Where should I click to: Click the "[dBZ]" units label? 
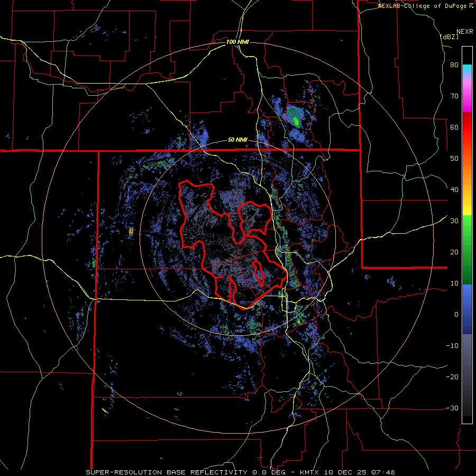tap(449, 36)
